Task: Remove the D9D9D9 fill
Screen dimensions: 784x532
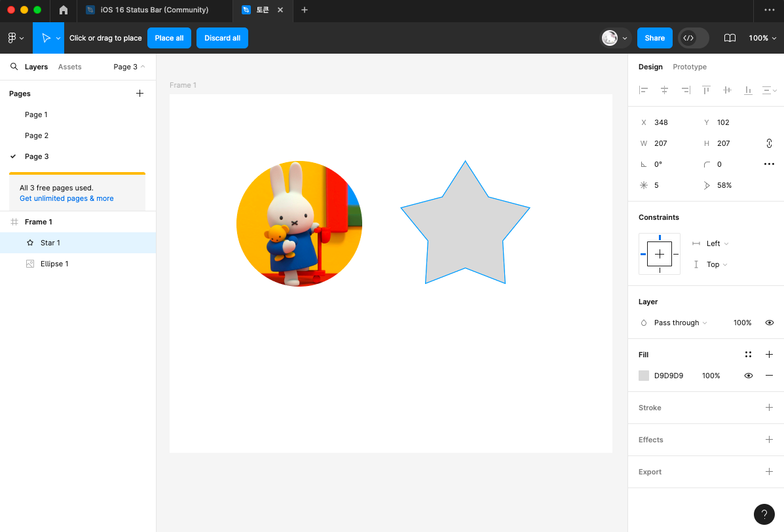Action: (769, 376)
